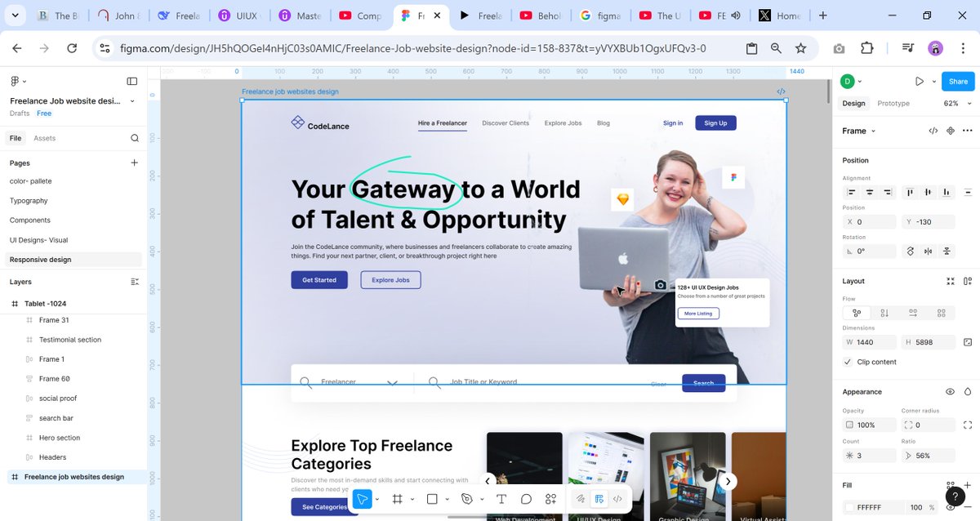Image resolution: width=980 pixels, height=521 pixels.
Task: Open the Typography page
Action: click(29, 201)
